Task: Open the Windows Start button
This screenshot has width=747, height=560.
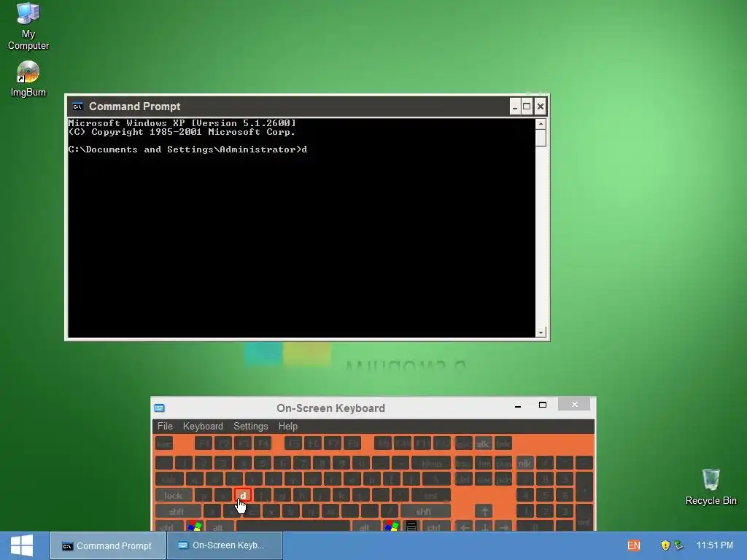Action: click(21, 545)
